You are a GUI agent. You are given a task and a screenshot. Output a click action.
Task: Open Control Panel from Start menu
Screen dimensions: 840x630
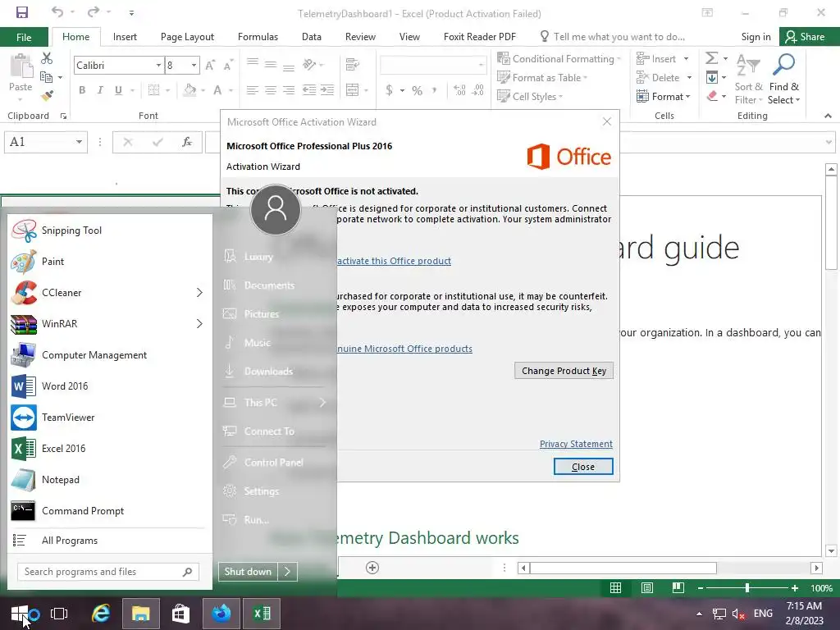pos(273,463)
